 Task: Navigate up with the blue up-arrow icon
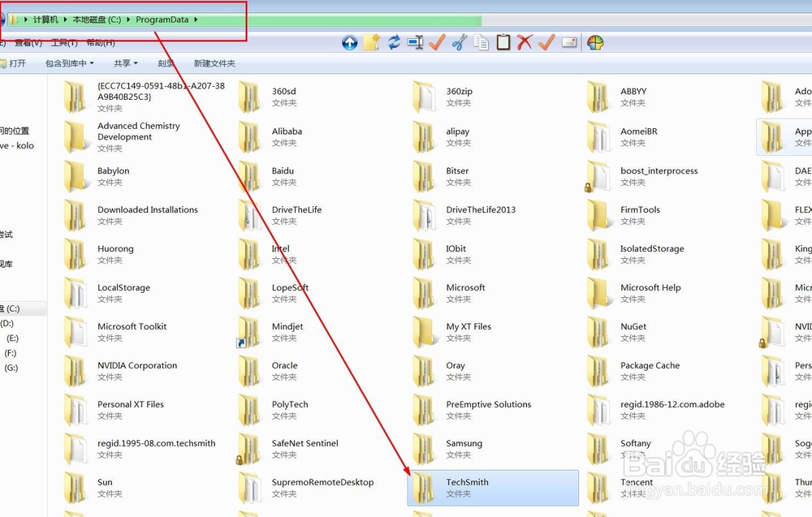pos(350,42)
